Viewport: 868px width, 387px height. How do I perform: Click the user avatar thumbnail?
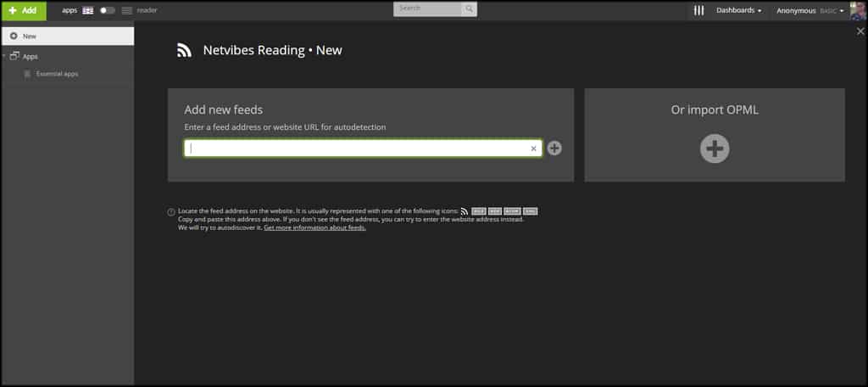858,10
